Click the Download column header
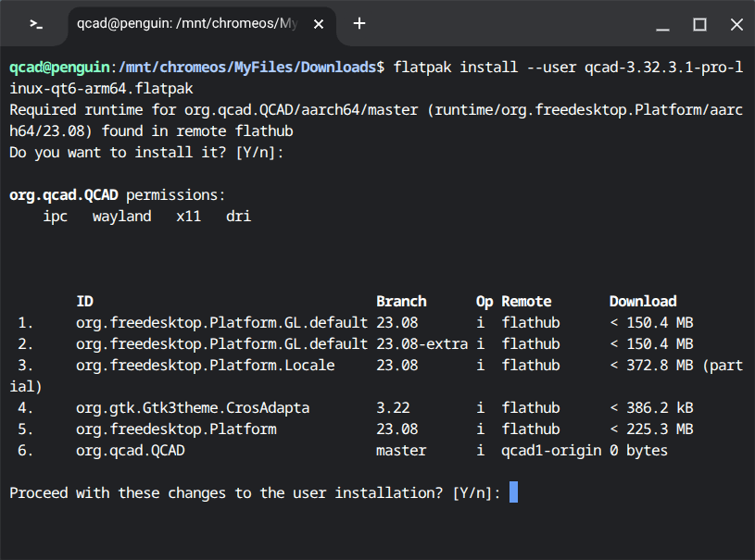The width and height of the screenshot is (755, 560). coord(643,301)
